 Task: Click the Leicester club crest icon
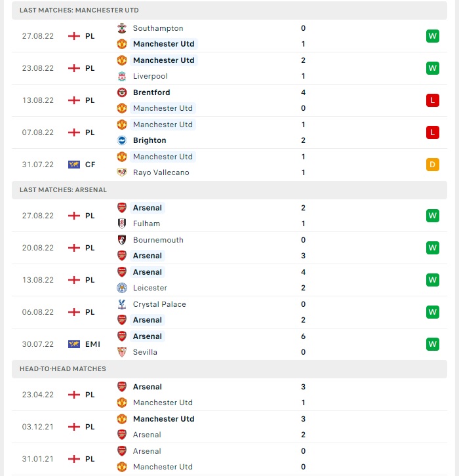[x=122, y=288]
